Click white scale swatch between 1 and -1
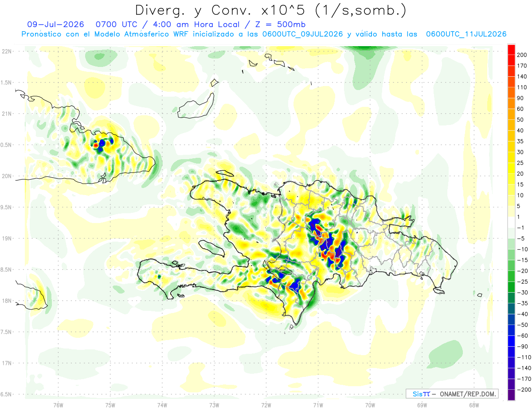The image size is (532, 411). pyautogui.click(x=511, y=222)
